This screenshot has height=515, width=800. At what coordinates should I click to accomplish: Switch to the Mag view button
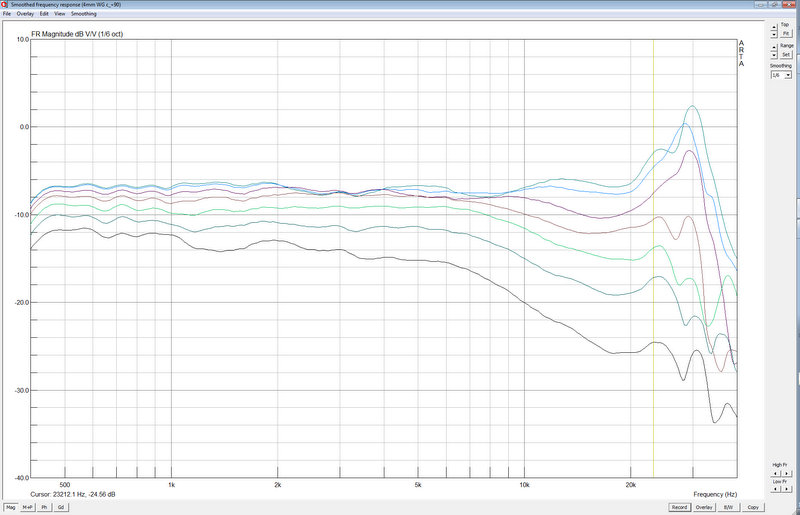[x=13, y=507]
